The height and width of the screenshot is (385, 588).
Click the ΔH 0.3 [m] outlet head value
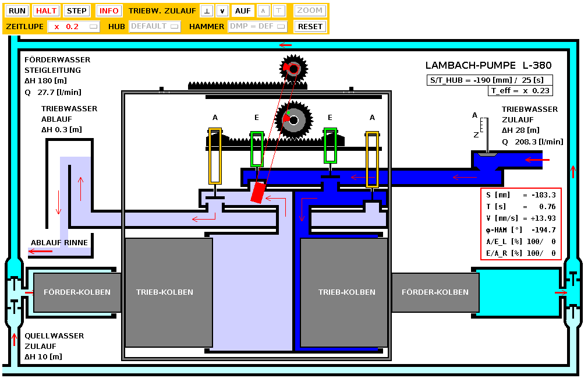62,129
